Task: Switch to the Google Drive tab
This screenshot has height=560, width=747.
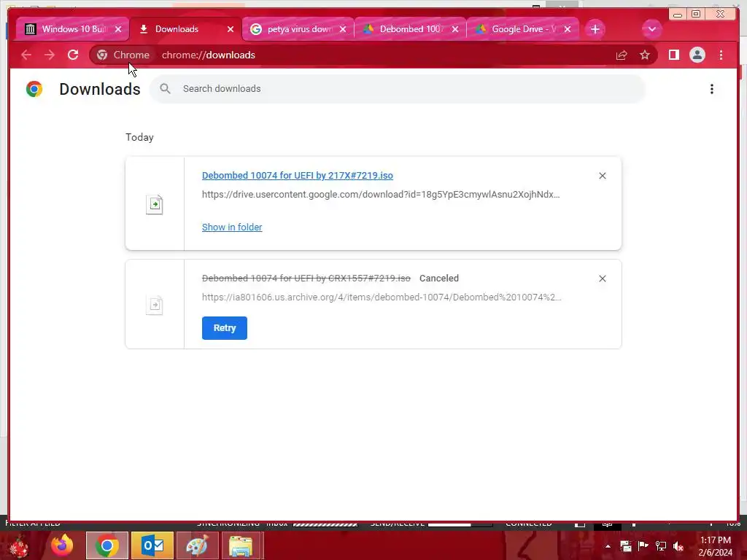Action: pyautogui.click(x=524, y=29)
